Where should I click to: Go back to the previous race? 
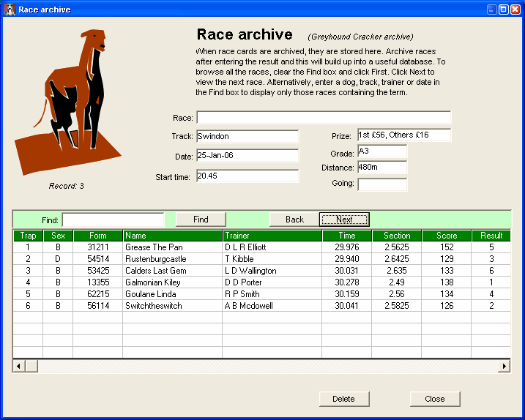tap(294, 220)
